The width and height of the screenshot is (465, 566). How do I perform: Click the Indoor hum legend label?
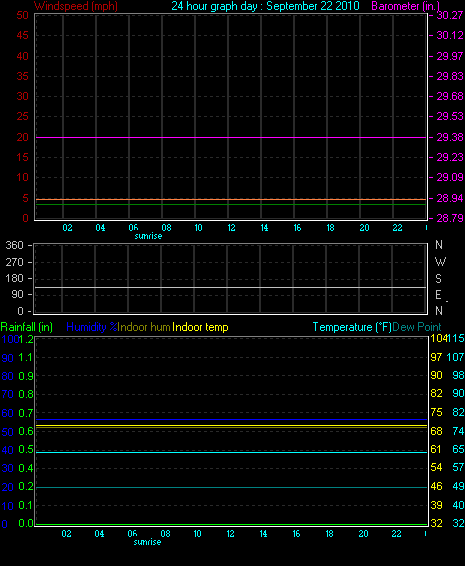coord(144,327)
